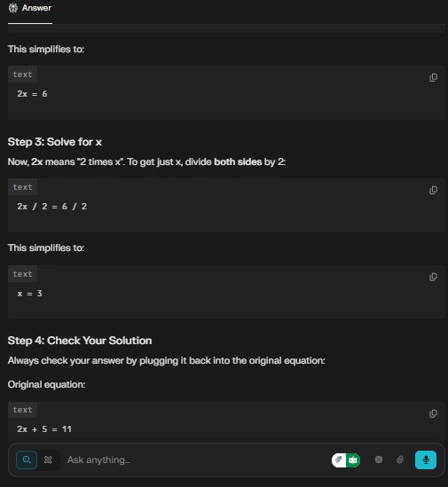This screenshot has width=448, height=487.
Task: Copy the 'x = 3' code block
Action: click(433, 277)
